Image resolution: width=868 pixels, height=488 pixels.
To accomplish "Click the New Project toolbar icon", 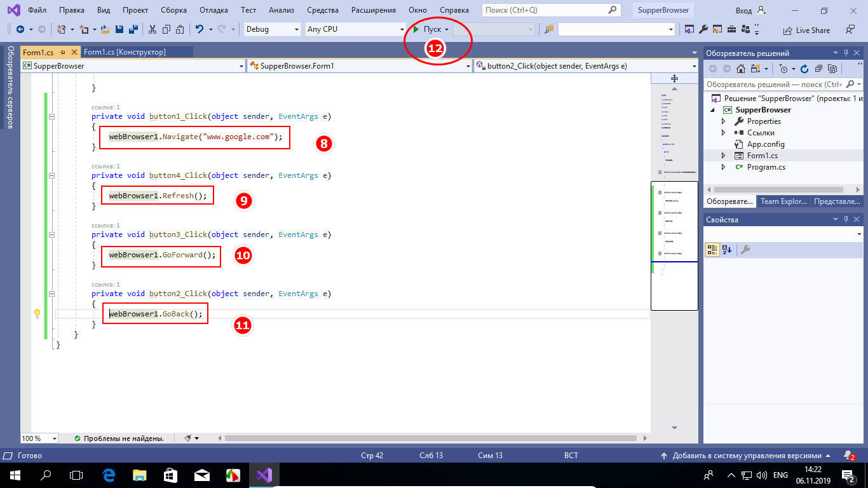I will point(62,29).
